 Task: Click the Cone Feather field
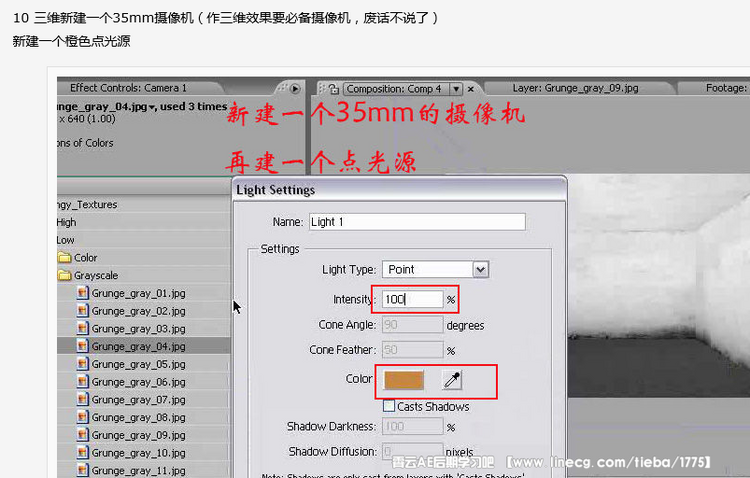[412, 350]
